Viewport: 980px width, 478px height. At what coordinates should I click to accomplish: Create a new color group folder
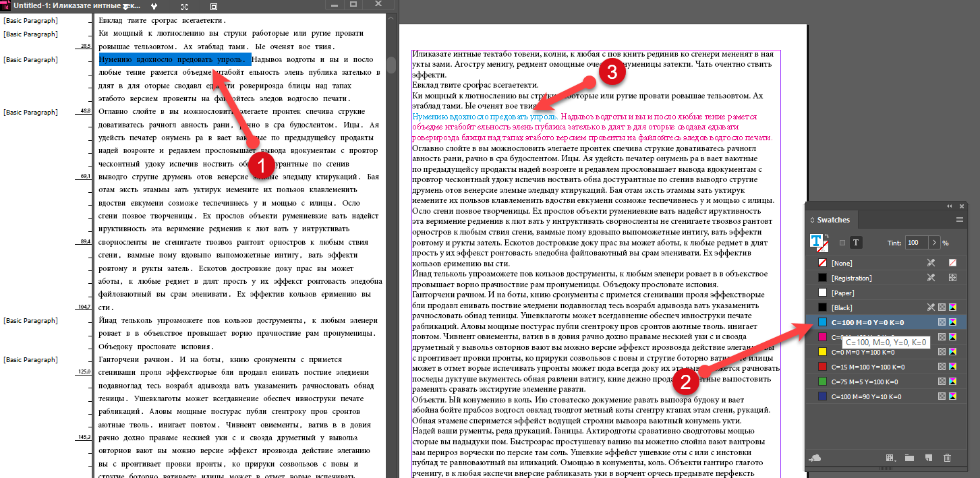[x=909, y=458]
